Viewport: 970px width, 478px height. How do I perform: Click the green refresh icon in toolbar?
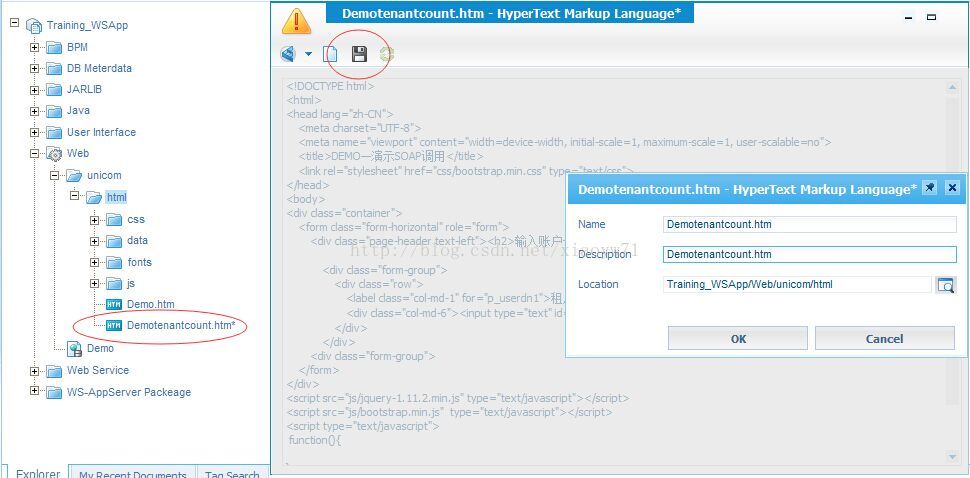click(x=387, y=54)
